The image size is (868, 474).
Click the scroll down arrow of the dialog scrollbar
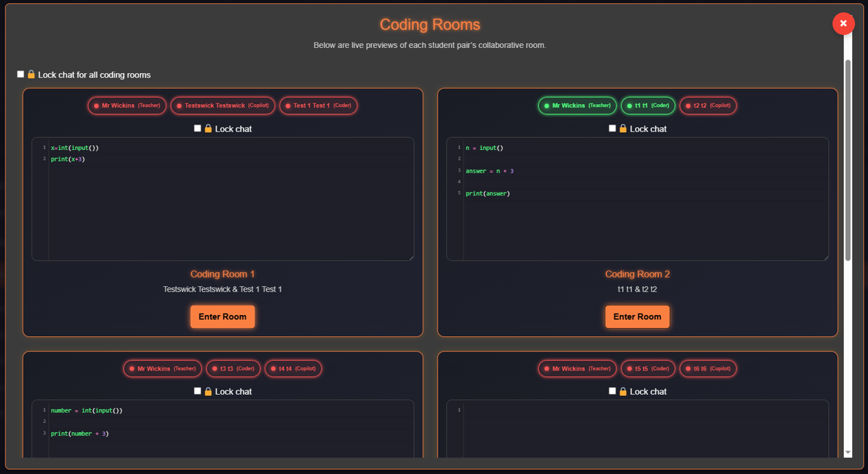coord(847,453)
